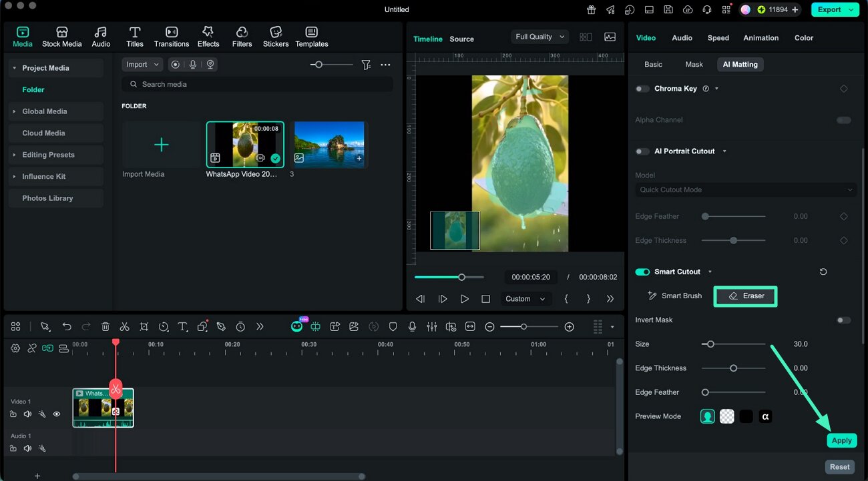Open the Quick Cutout Mode dropdown
The image size is (868, 481).
point(746,190)
